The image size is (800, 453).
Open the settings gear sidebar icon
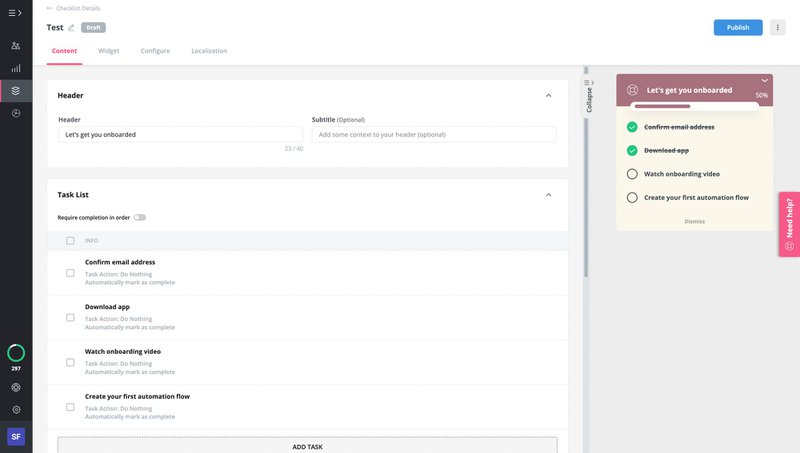[x=16, y=410]
